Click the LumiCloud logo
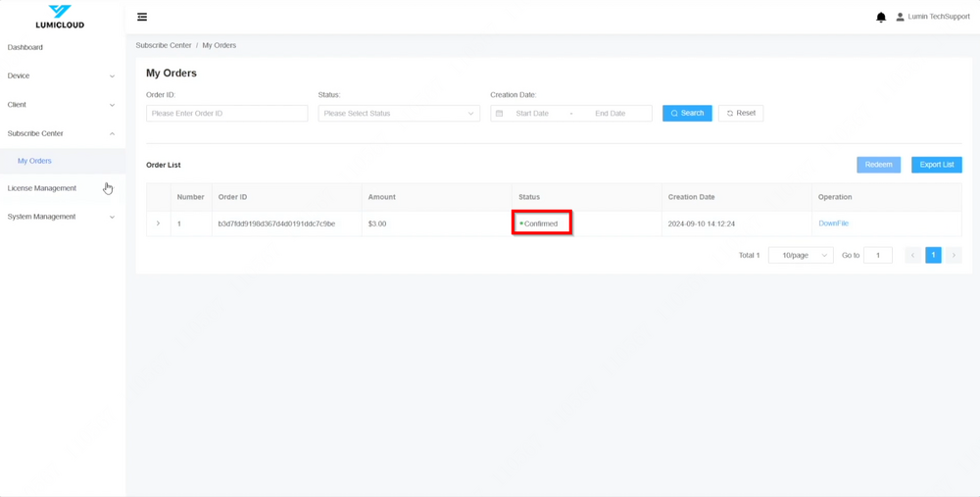The width and height of the screenshot is (980, 497). click(x=60, y=17)
